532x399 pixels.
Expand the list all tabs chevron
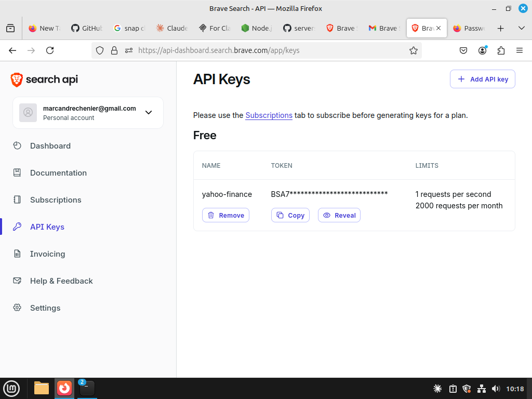coord(521,28)
